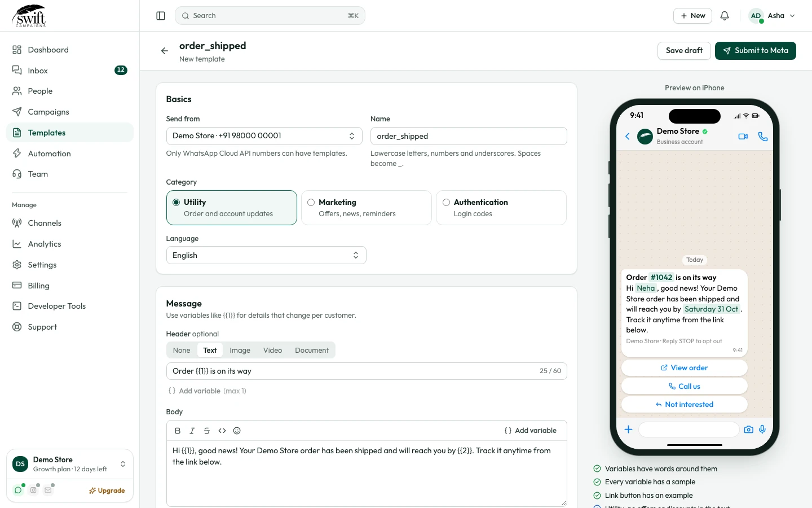Click the template Name input field
This screenshot has height=508, width=812.
pos(469,136)
